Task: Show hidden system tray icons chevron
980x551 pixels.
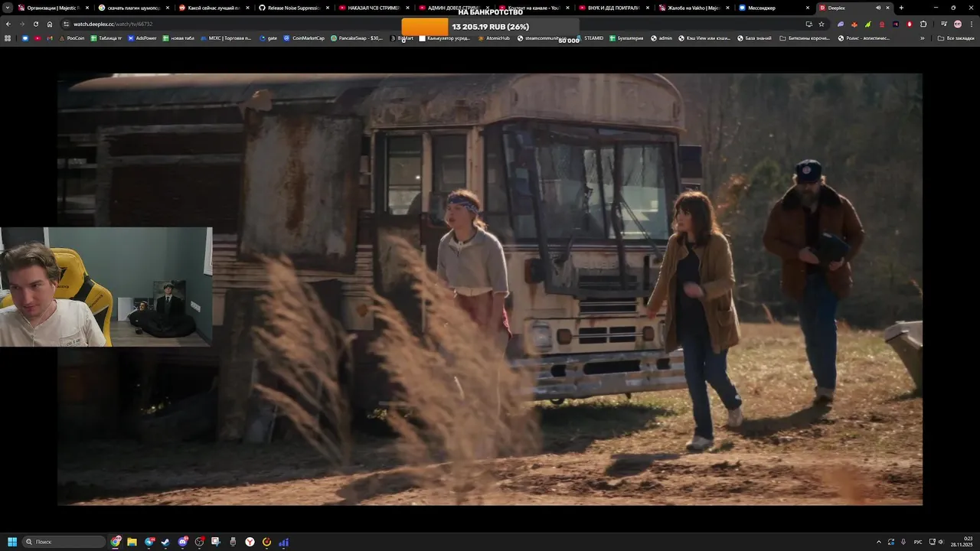Action: click(x=878, y=542)
